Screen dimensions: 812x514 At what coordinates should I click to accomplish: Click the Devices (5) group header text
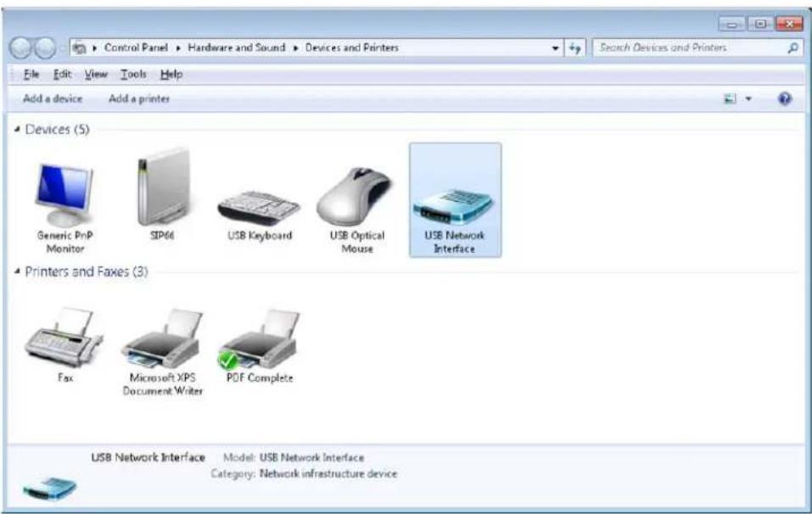pyautogui.click(x=57, y=130)
